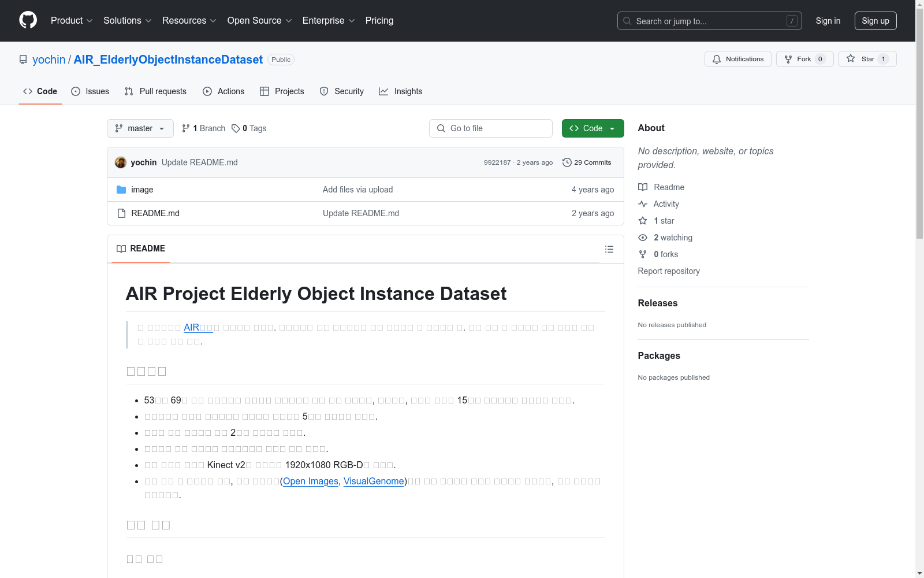The height and width of the screenshot is (578, 924).
Task: Open the README.md file
Action: [x=155, y=213]
